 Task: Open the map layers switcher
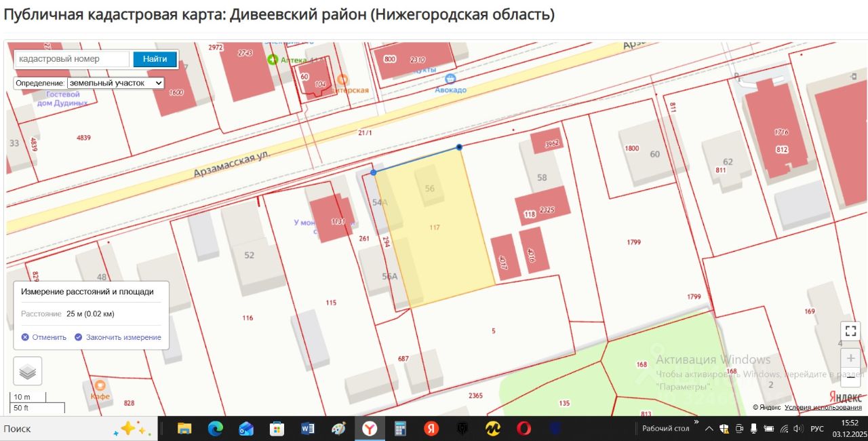[28, 371]
